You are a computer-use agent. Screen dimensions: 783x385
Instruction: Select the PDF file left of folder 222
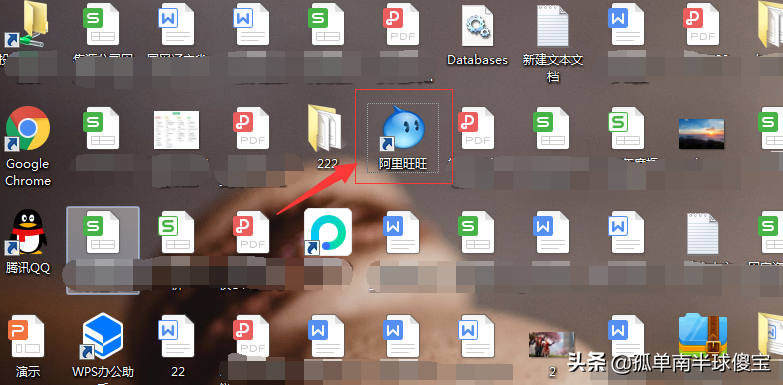pos(252,128)
